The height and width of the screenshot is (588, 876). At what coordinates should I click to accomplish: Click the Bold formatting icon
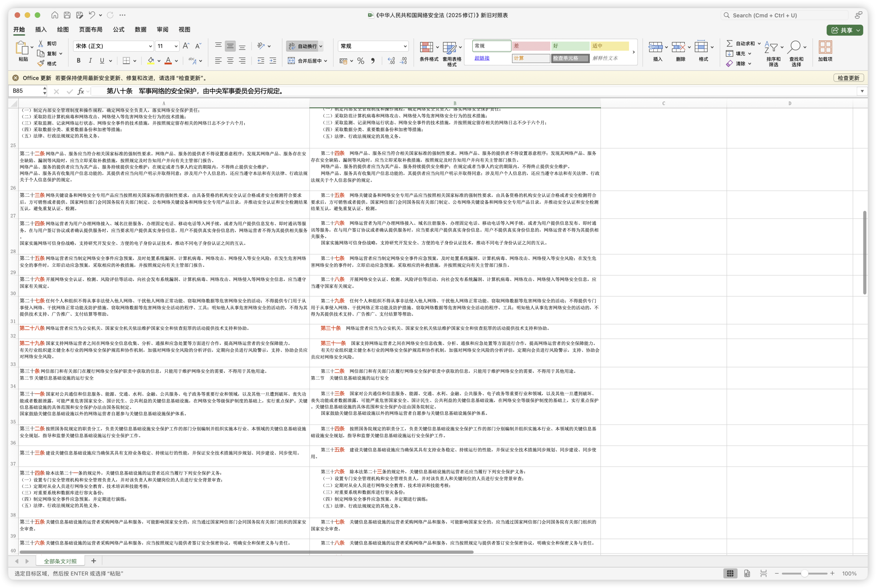[x=78, y=61]
